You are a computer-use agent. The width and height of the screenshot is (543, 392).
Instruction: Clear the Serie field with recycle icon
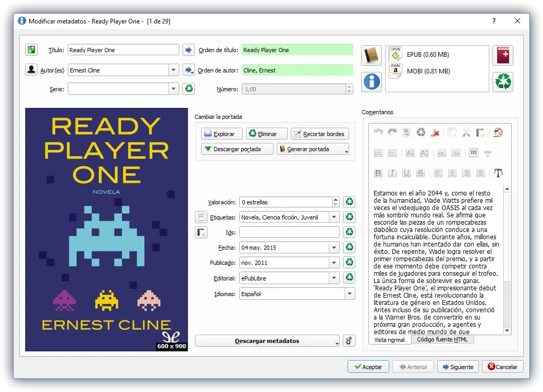(x=189, y=89)
